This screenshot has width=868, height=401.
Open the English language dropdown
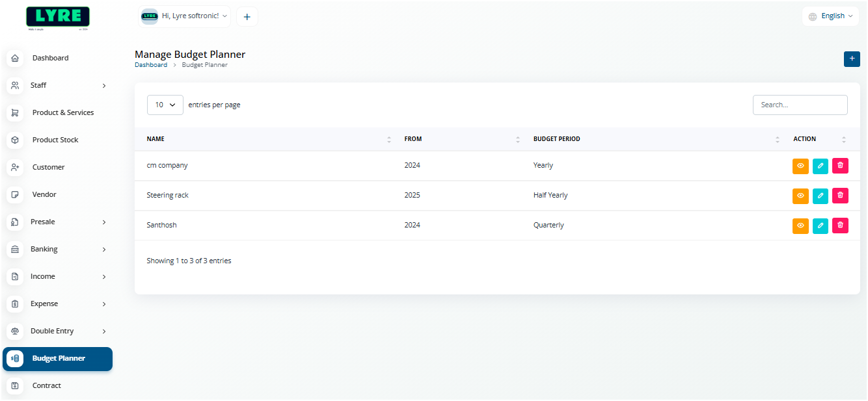click(830, 16)
